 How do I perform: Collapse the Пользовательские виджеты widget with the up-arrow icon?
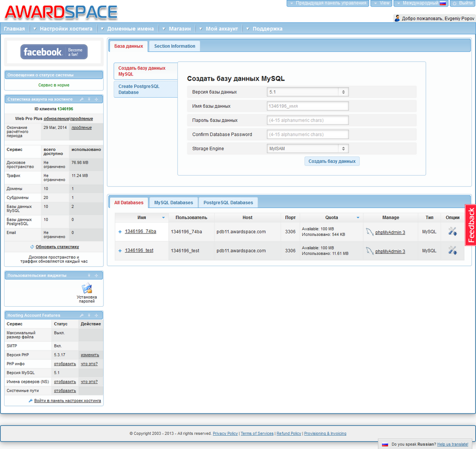click(x=89, y=275)
